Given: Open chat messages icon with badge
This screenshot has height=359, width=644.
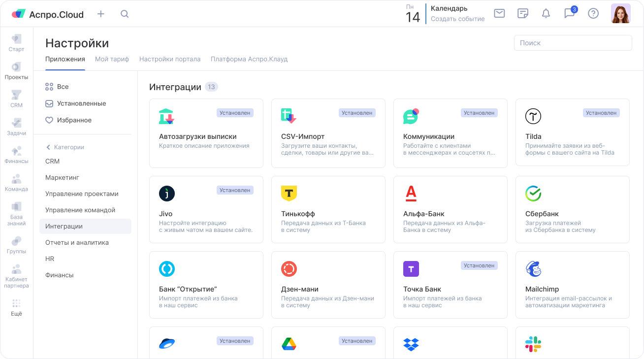Looking at the screenshot, I should 570,13.
